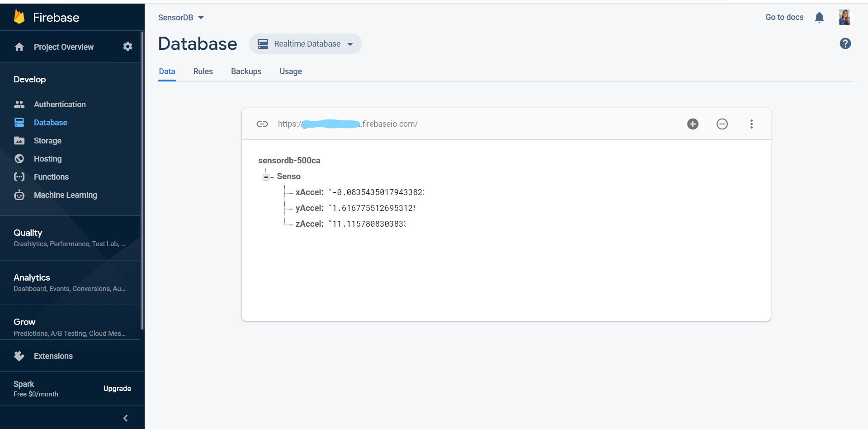Click the Authentication people icon
The height and width of the screenshot is (429, 868).
click(19, 105)
